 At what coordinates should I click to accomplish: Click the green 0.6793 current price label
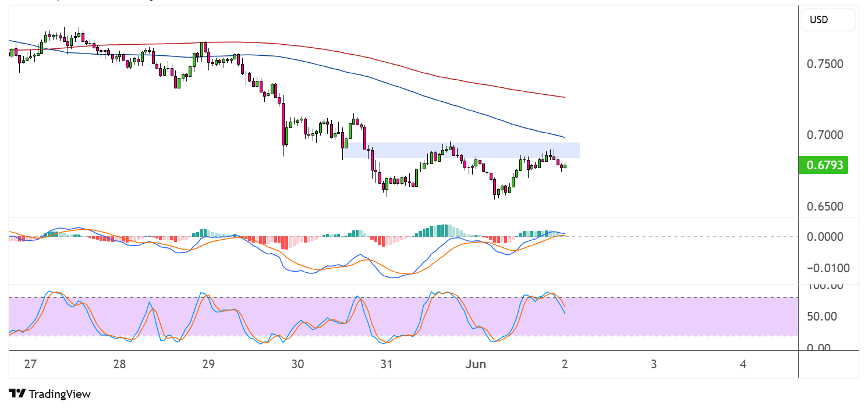click(x=824, y=165)
